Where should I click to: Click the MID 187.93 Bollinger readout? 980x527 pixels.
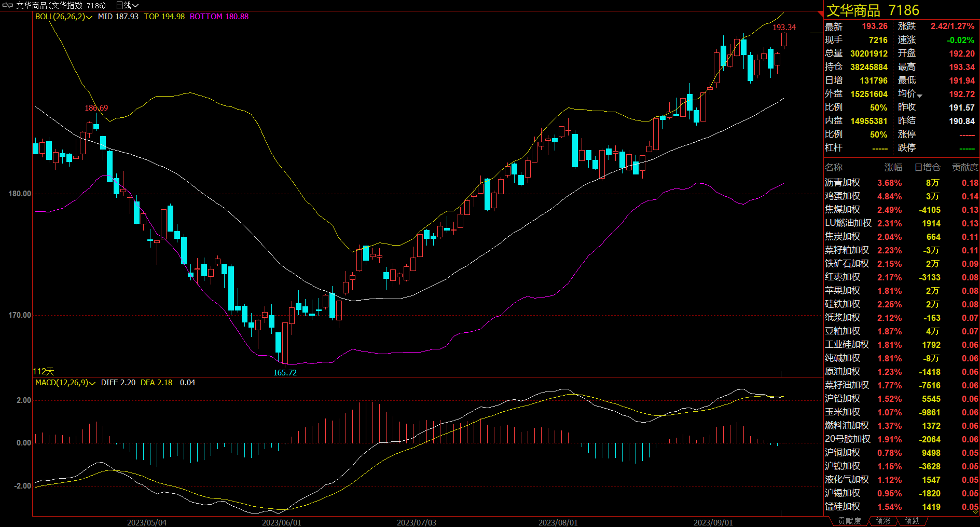point(118,17)
